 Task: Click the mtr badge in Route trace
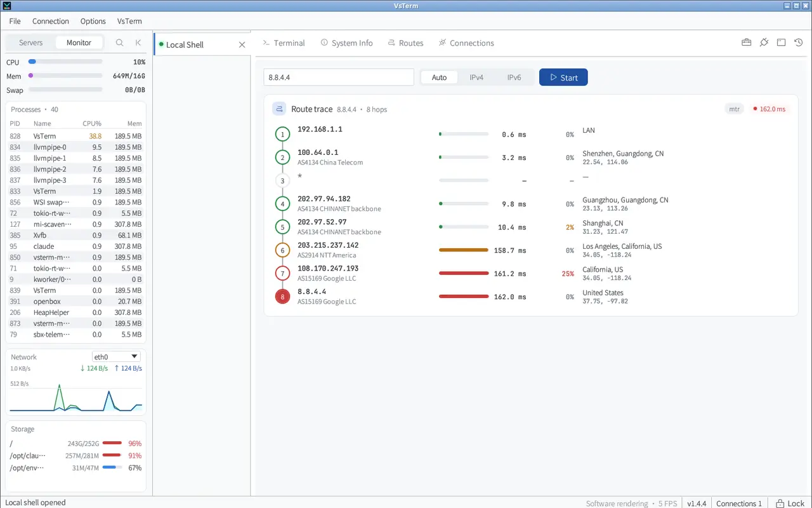click(x=734, y=109)
